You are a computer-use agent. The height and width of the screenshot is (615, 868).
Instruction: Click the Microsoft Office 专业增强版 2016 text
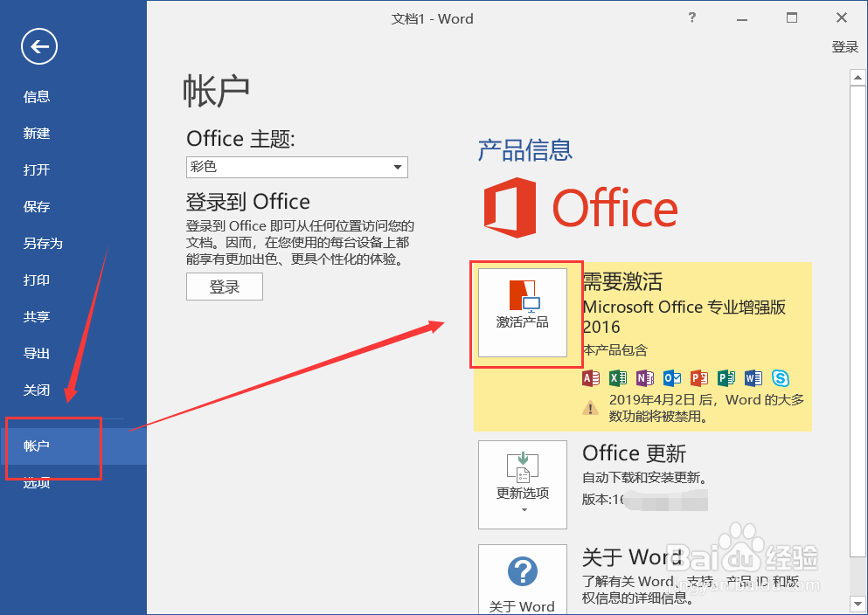[684, 317]
